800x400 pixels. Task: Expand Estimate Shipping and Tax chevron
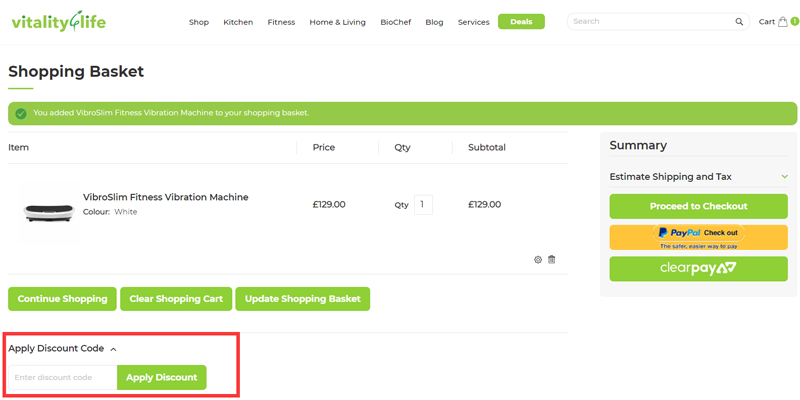785,177
